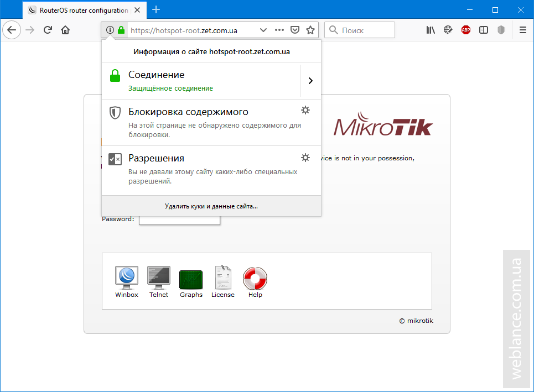The height and width of the screenshot is (392, 534).
Task: Open the browser home page
Action: click(x=65, y=30)
